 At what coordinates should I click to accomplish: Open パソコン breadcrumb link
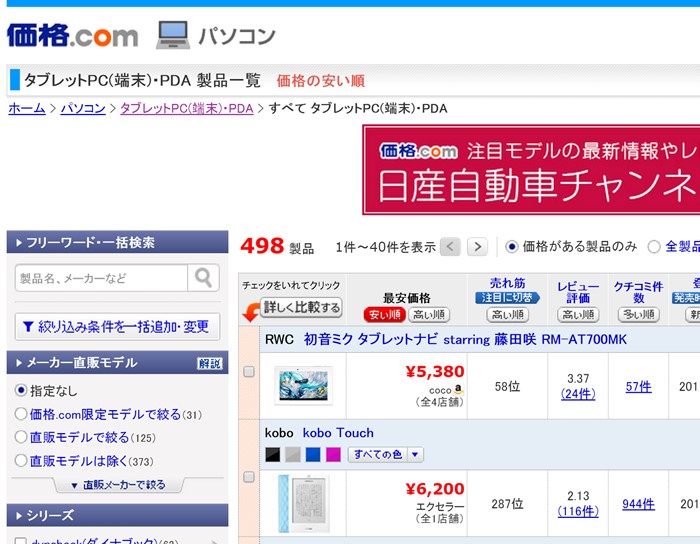click(83, 108)
